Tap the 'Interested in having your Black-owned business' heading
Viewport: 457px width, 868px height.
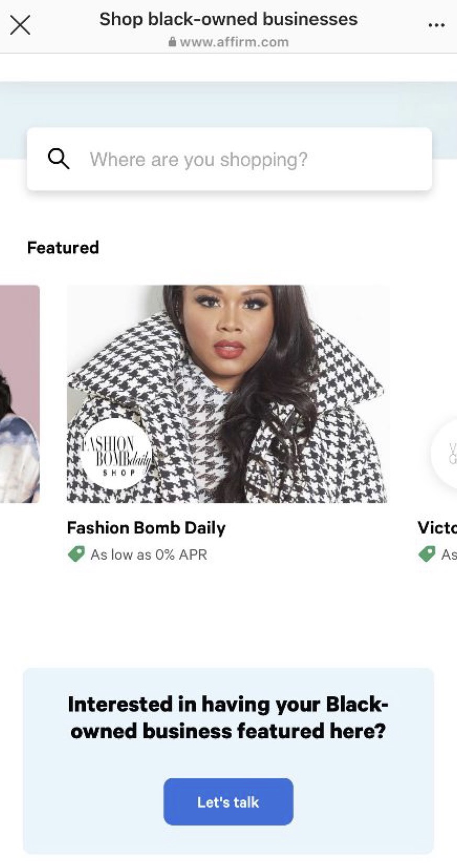click(x=228, y=717)
